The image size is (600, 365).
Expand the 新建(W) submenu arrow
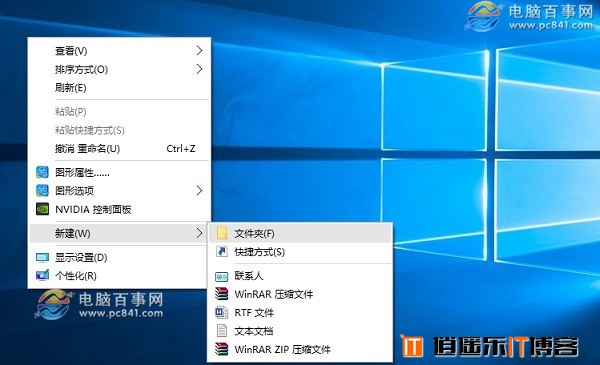(199, 233)
